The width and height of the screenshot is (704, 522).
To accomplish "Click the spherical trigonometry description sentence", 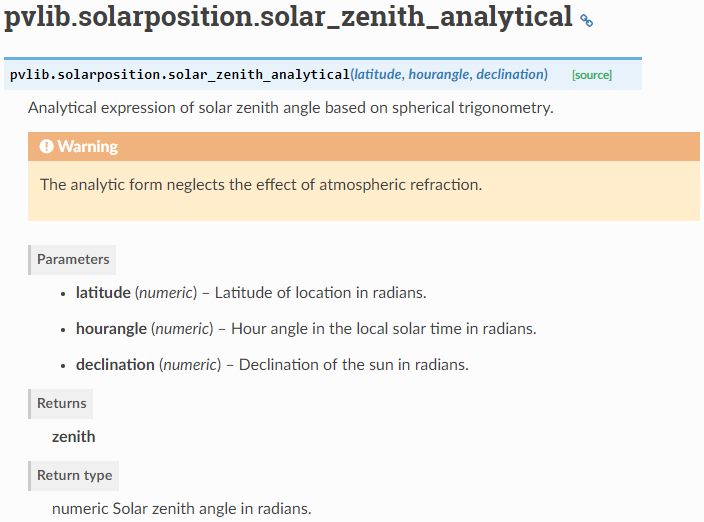I will click(290, 108).
